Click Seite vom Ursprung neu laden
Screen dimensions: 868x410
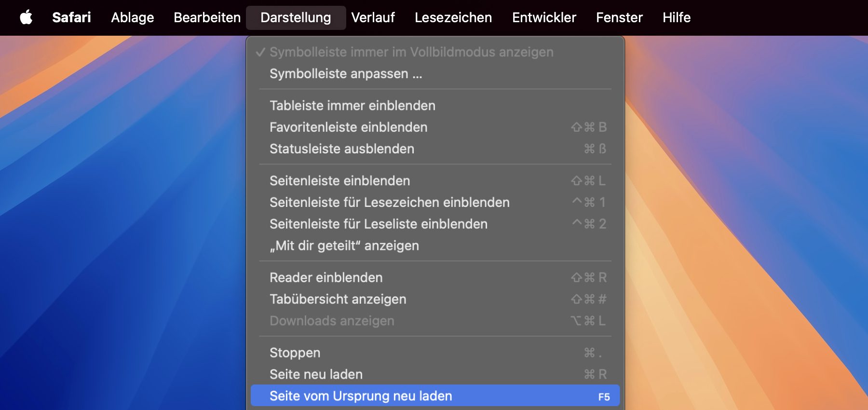point(361,396)
